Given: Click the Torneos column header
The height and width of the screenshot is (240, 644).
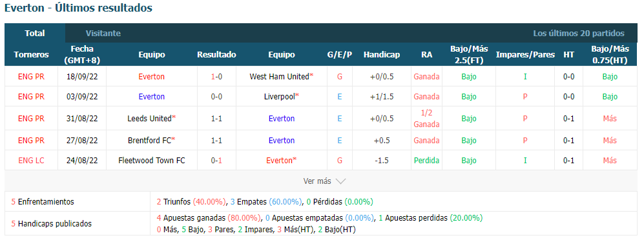Looking at the screenshot, I should coord(31,55).
